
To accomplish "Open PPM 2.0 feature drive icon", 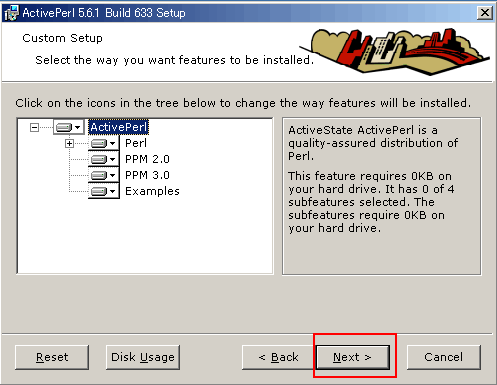I will click(x=104, y=159).
